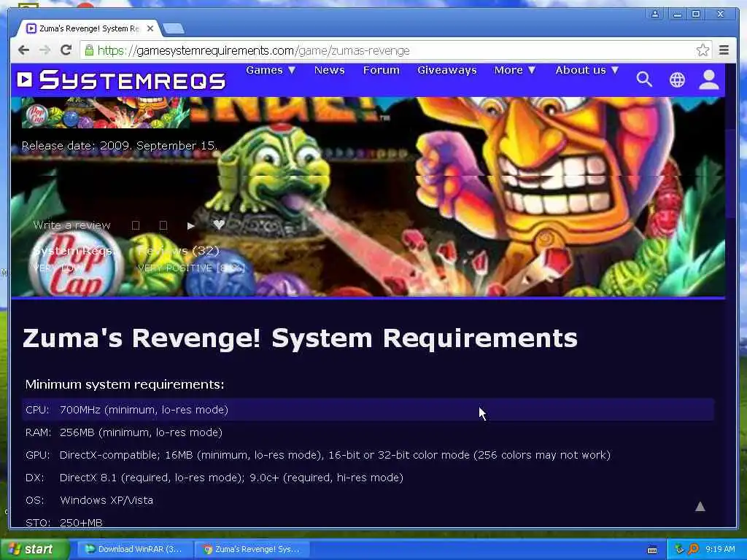Bookmark the page with the star icon
747x560 pixels.
(x=703, y=50)
